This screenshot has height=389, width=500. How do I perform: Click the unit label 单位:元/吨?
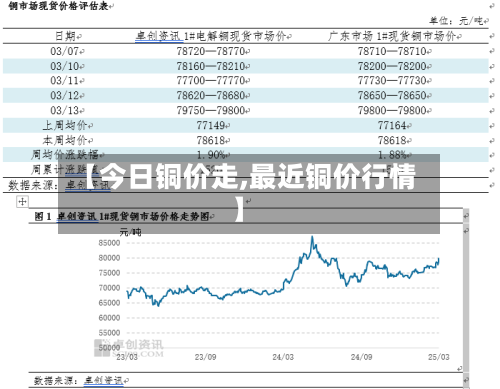pyautogui.click(x=456, y=21)
